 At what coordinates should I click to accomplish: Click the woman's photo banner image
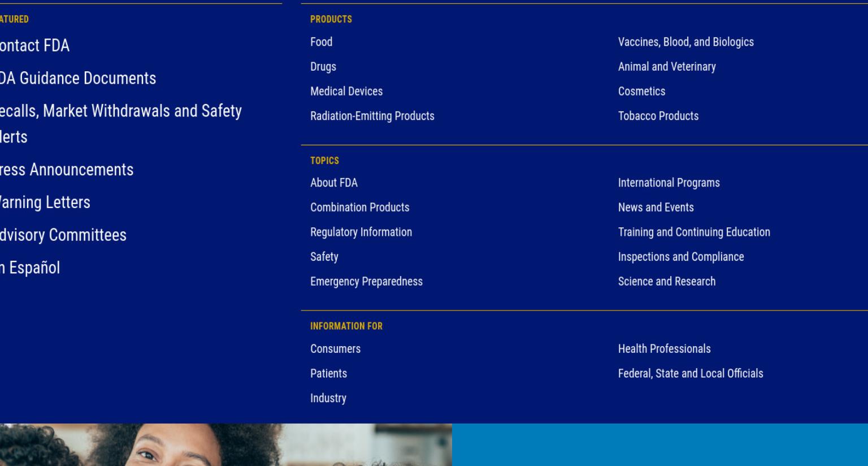(x=226, y=445)
